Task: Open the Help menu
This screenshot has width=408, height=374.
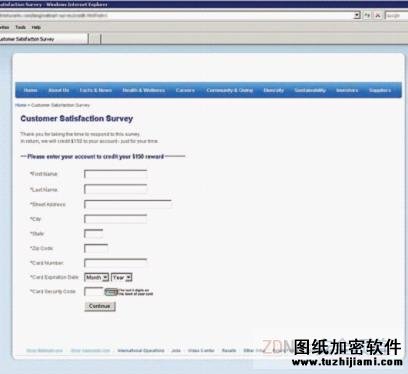Action: click(x=36, y=27)
